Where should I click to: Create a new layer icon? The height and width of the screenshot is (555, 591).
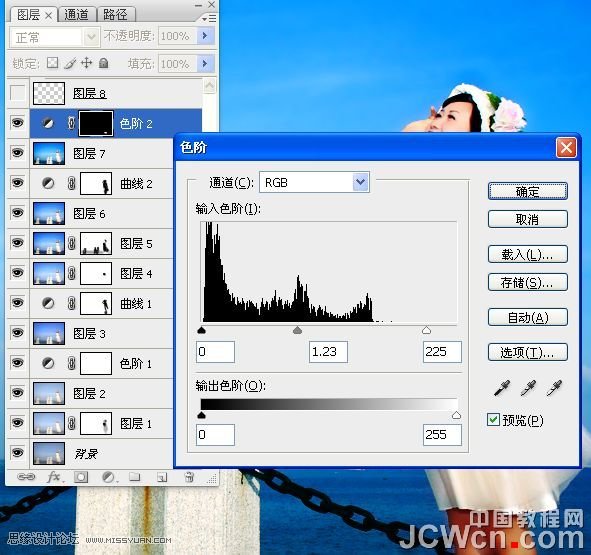click(x=162, y=477)
